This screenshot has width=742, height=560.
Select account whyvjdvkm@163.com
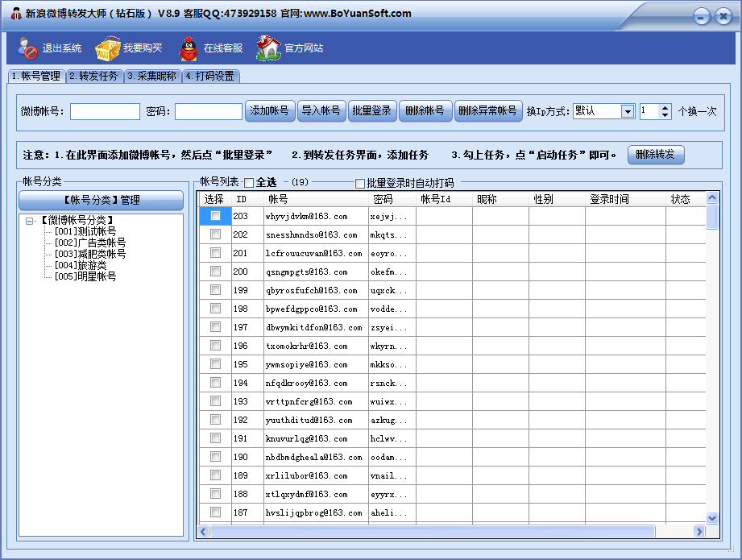point(307,216)
